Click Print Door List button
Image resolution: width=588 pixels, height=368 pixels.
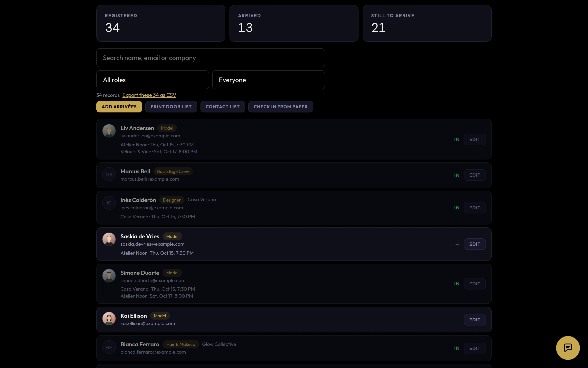click(x=171, y=107)
